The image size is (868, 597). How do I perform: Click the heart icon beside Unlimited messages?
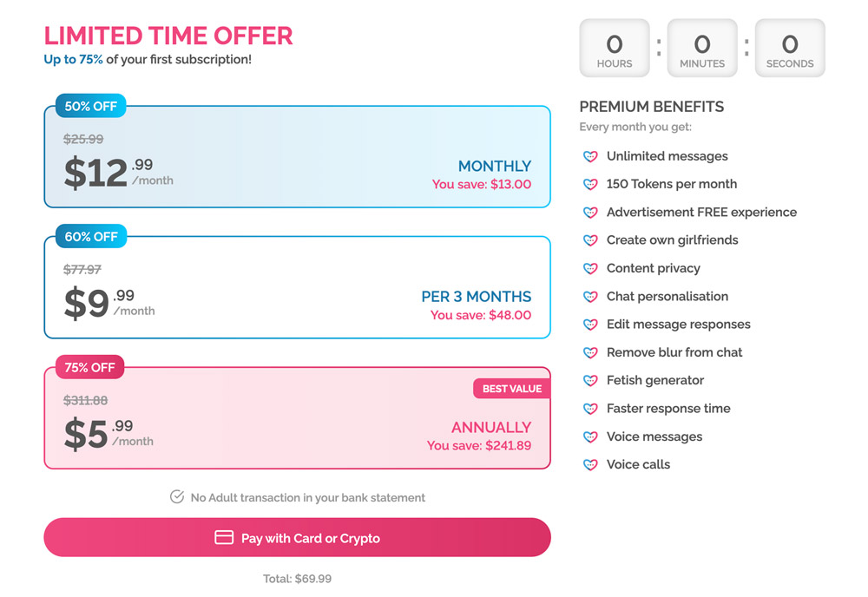point(591,156)
